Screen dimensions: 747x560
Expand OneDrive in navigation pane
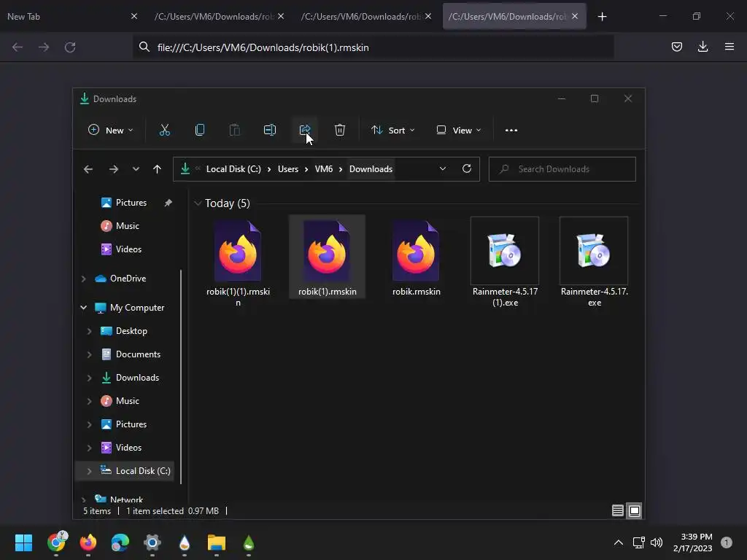tap(84, 279)
